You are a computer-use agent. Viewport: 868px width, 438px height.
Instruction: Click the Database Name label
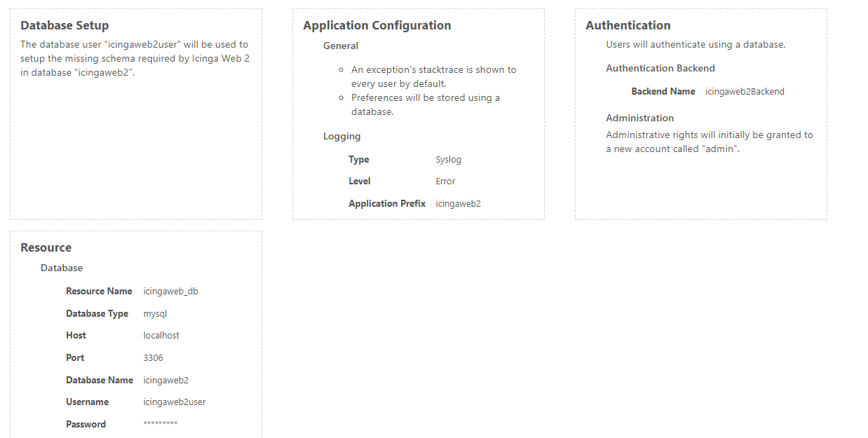click(100, 380)
